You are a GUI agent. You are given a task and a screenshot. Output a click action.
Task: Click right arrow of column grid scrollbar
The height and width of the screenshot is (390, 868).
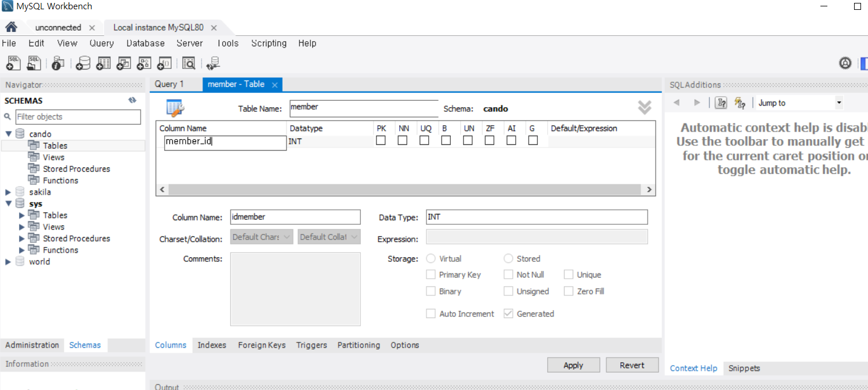click(x=649, y=189)
